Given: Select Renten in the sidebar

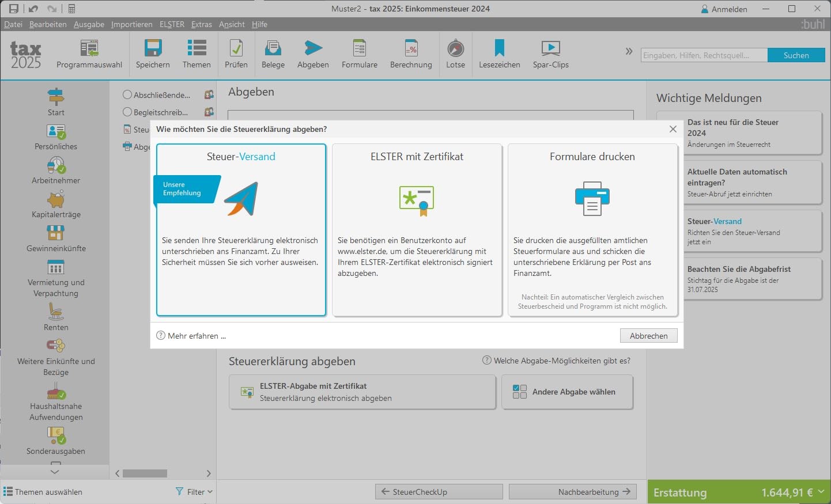Looking at the screenshot, I should 56,317.
